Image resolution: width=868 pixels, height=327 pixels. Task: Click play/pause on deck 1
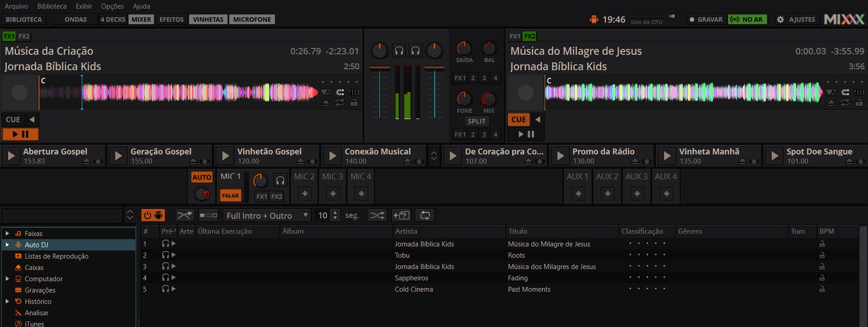pos(21,134)
